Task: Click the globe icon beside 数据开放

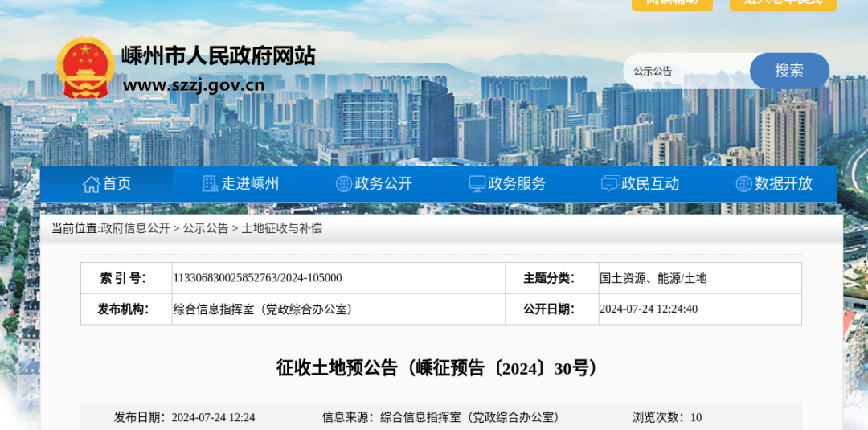Action: click(744, 184)
